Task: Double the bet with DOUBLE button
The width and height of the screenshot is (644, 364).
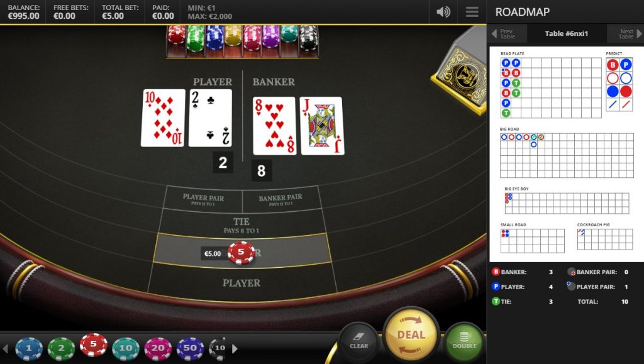Action: pos(465,341)
